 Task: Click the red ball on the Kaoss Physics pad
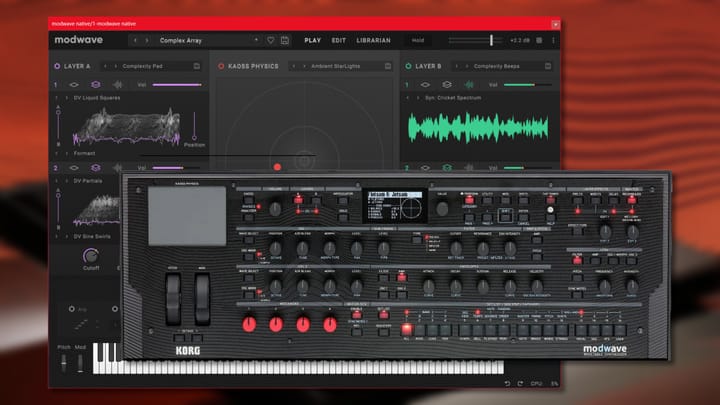(277, 167)
